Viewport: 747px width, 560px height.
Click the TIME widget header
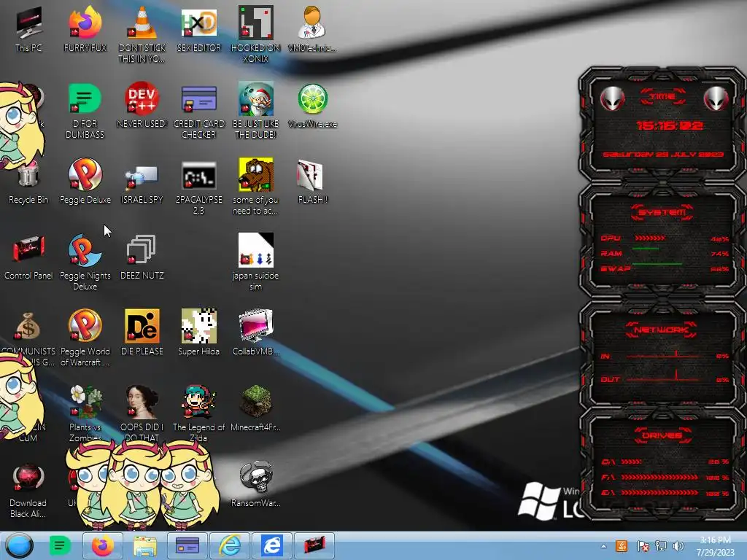pyautogui.click(x=662, y=97)
